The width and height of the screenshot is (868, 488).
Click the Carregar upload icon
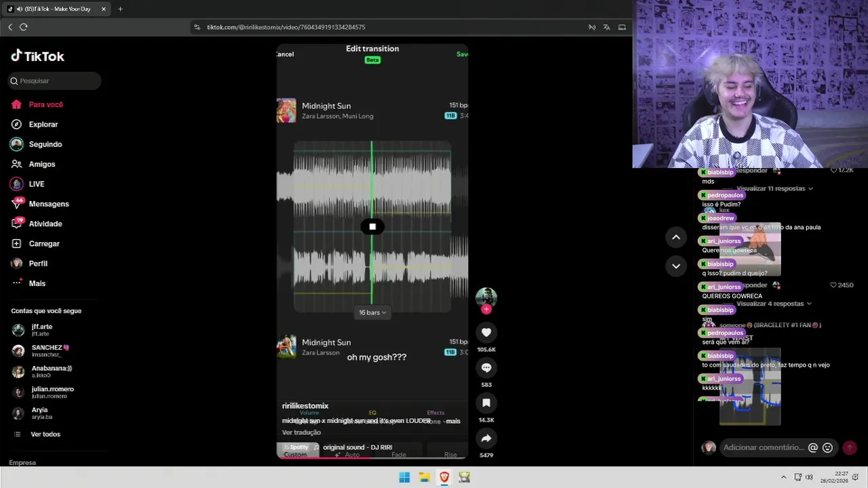point(17,243)
